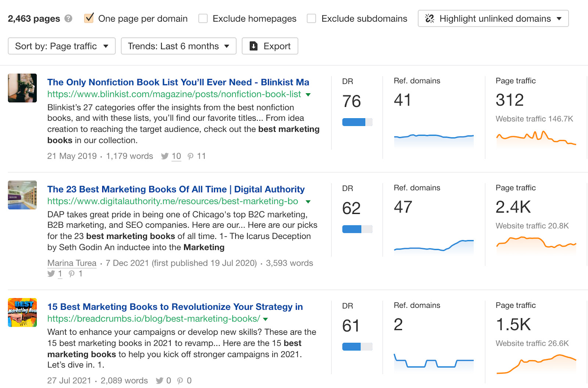Click the Twitter icon on the Blinkist result
The height and width of the screenshot is (388, 588).
click(x=165, y=156)
